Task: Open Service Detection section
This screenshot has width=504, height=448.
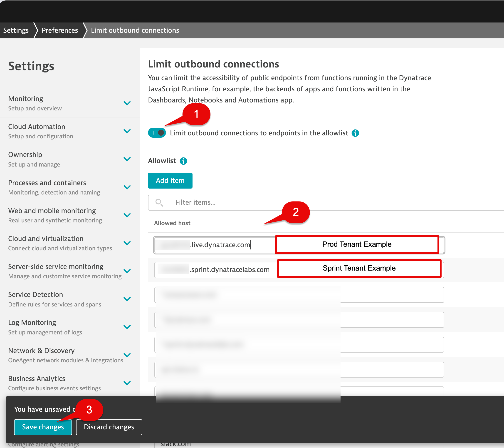Action: tap(70, 299)
